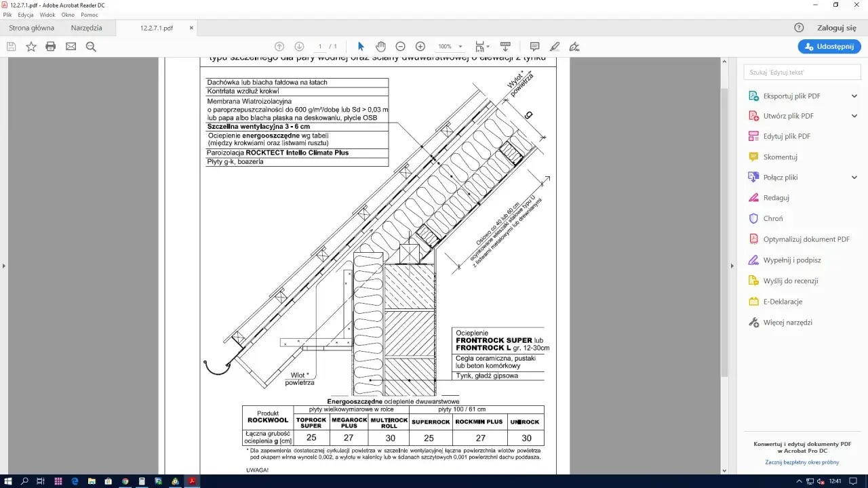Collapse the right tools pane arrow
Image resolution: width=868 pixels, height=488 pixels.
[x=731, y=266]
